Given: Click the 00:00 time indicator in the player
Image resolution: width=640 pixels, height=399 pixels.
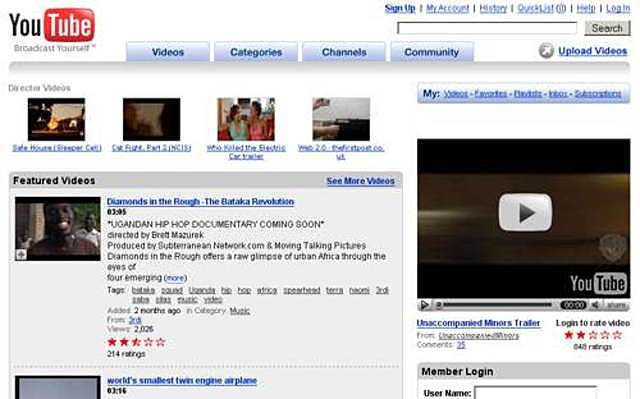Looking at the screenshot, I should tap(573, 305).
